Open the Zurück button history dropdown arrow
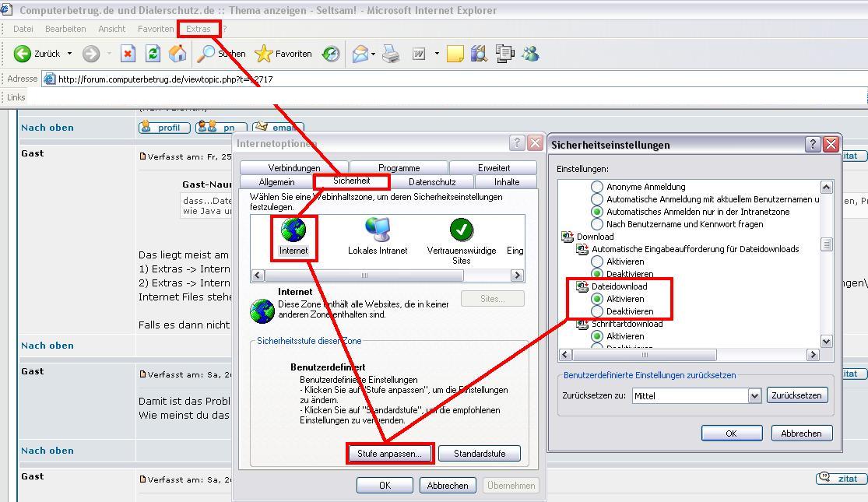The image size is (868, 502). coord(69,54)
